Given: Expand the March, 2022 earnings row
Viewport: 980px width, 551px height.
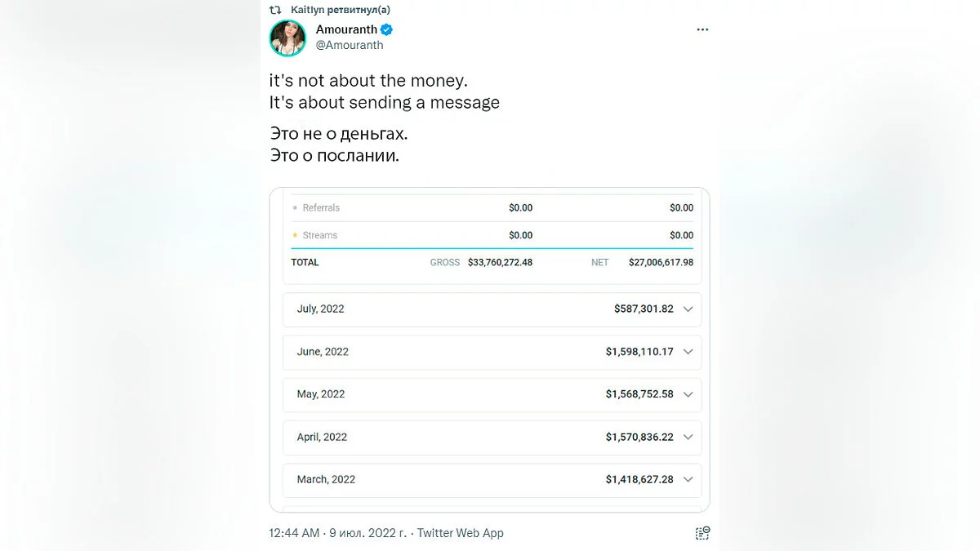Looking at the screenshot, I should click(x=688, y=479).
